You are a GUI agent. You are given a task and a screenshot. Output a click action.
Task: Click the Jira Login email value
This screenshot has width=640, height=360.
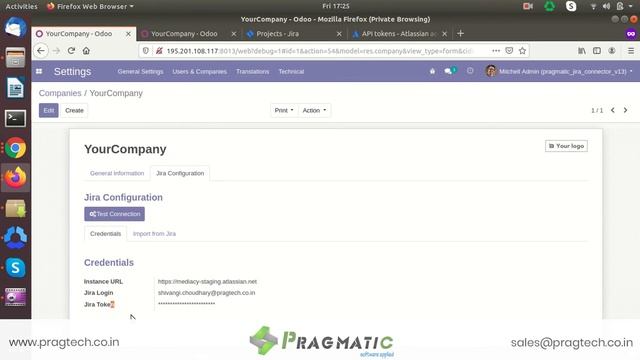pos(207,293)
